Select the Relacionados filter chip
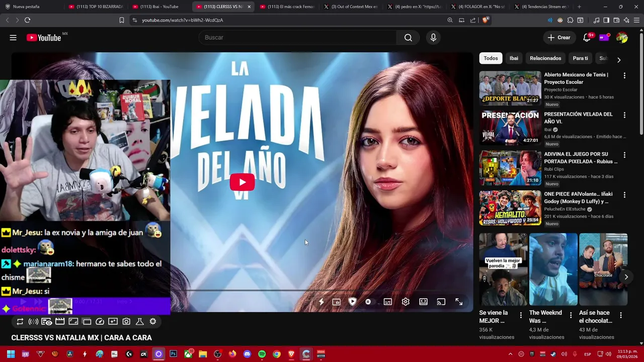 coord(545,58)
